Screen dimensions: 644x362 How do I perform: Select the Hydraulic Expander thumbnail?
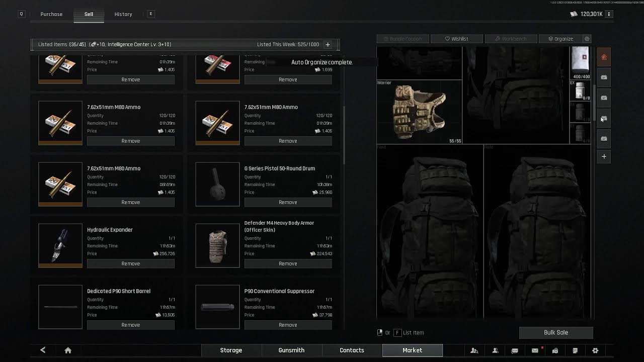coord(60,245)
